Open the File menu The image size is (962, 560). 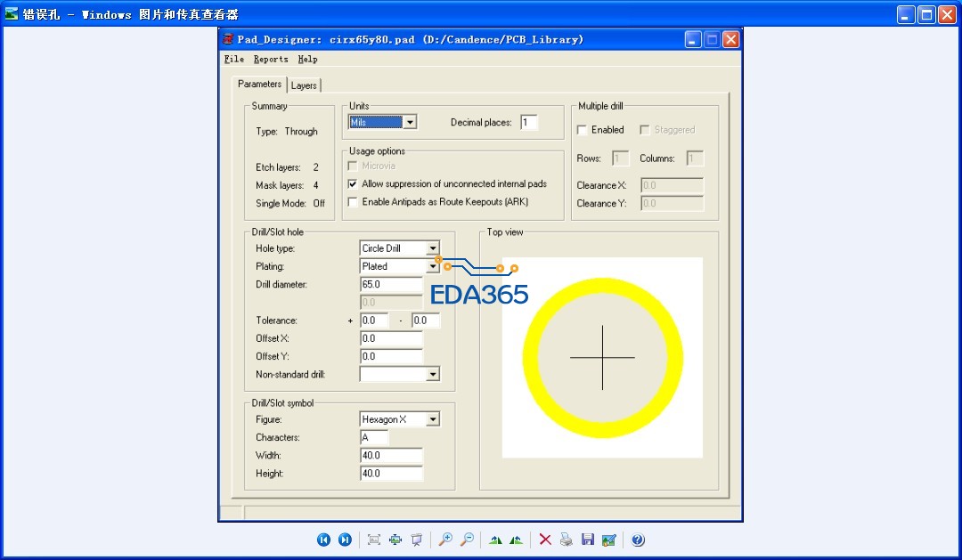coord(233,59)
